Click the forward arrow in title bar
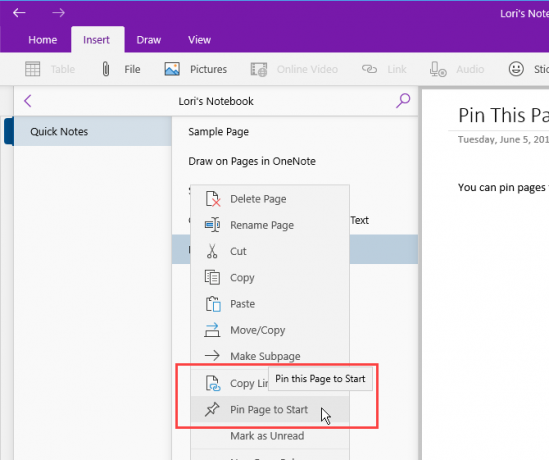 (58, 13)
